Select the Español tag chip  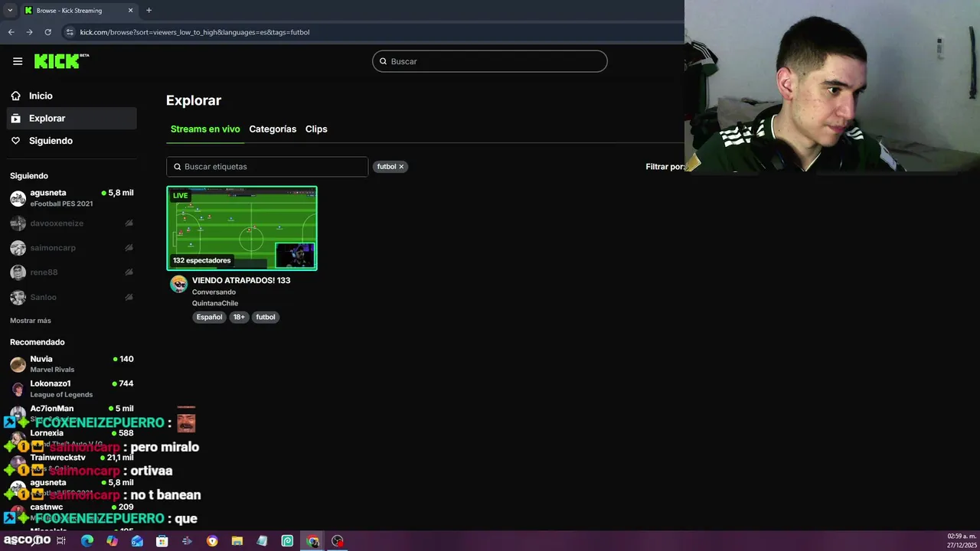[209, 317]
